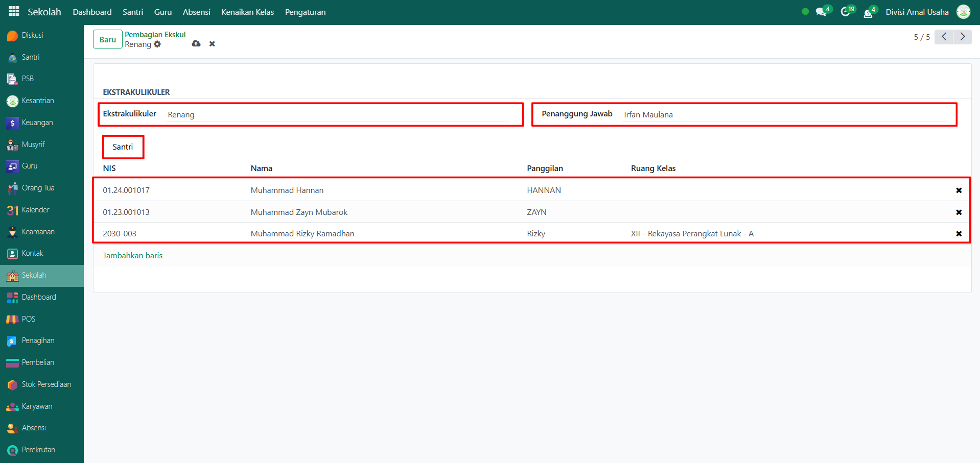Screen dimensions: 980x463
Task: Click the Tambahkan baris link
Action: click(x=132, y=256)
